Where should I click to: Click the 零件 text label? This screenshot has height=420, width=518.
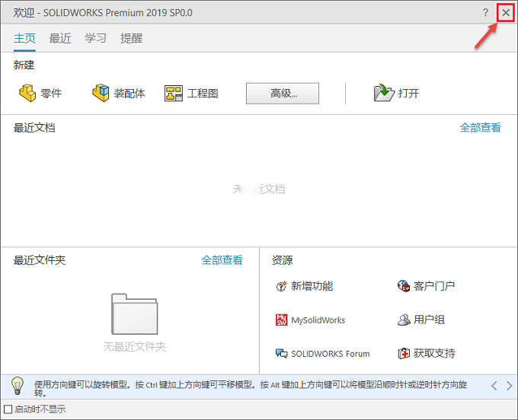[51, 94]
